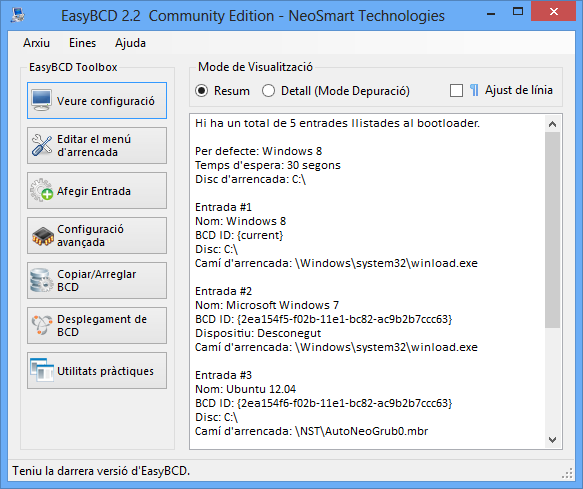This screenshot has width=583, height=489.
Task: Click the line 'BCD ID: {current}'
Action: (x=239, y=235)
